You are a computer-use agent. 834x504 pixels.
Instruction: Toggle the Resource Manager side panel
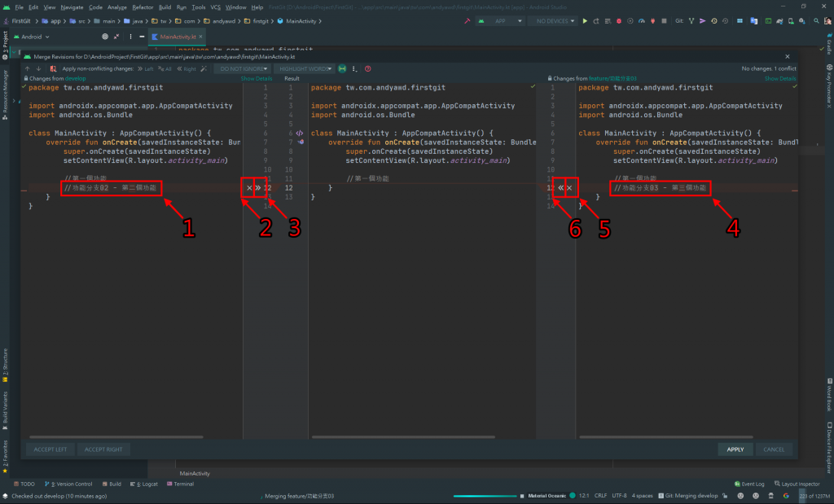tap(5, 95)
